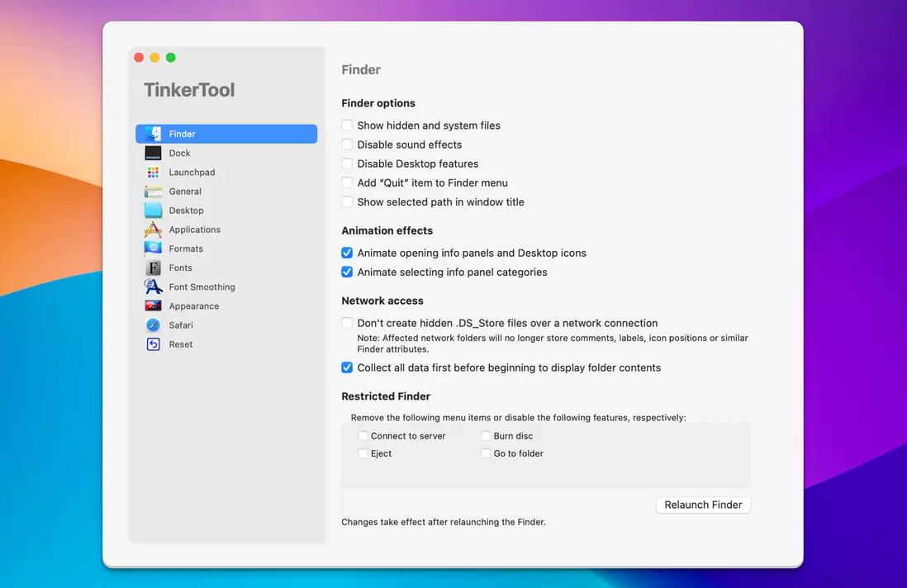
Task: Click the note about affected network folders
Action: pos(553,344)
